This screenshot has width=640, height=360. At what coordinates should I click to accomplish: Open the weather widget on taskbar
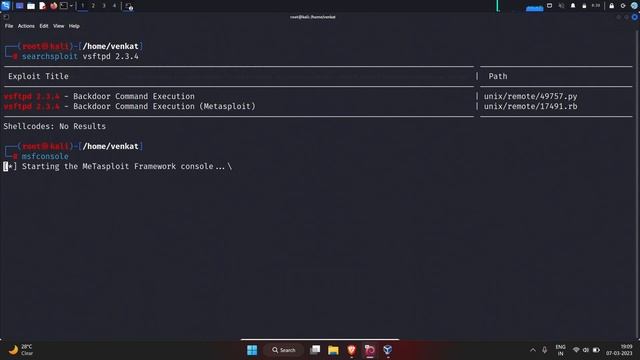click(21, 350)
